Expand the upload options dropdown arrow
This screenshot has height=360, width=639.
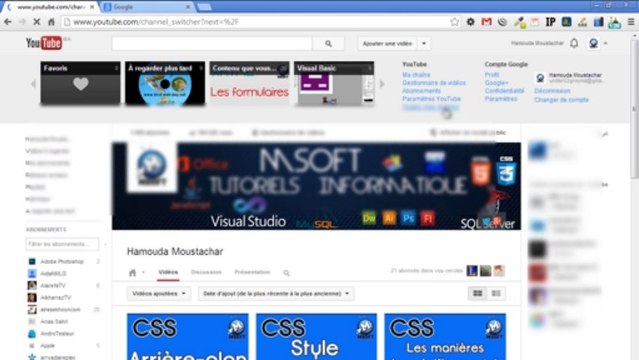tap(424, 44)
